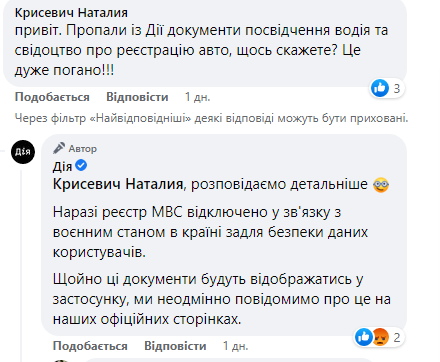Image resolution: width=440 pixels, height=362 pixels.
Task: Open the Дія page name link
Action: (x=62, y=166)
